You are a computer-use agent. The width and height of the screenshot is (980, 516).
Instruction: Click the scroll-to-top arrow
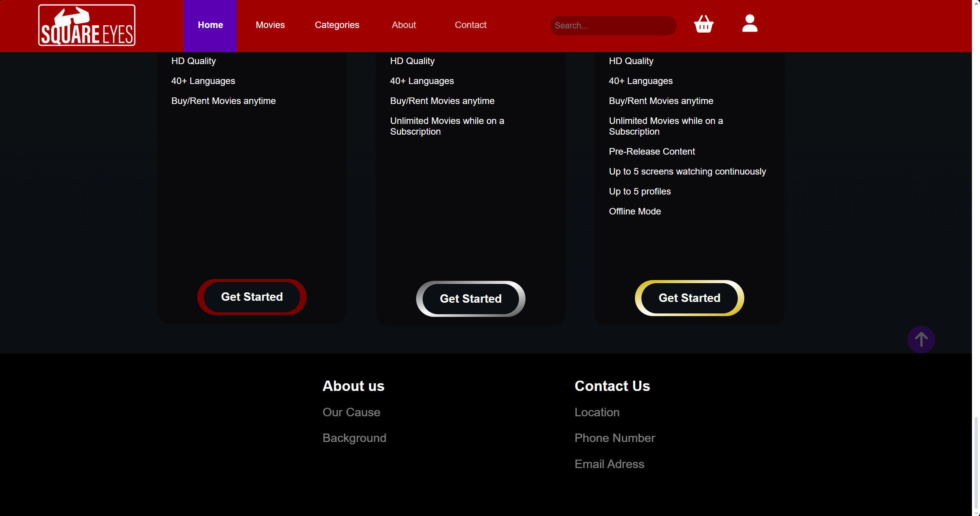921,339
